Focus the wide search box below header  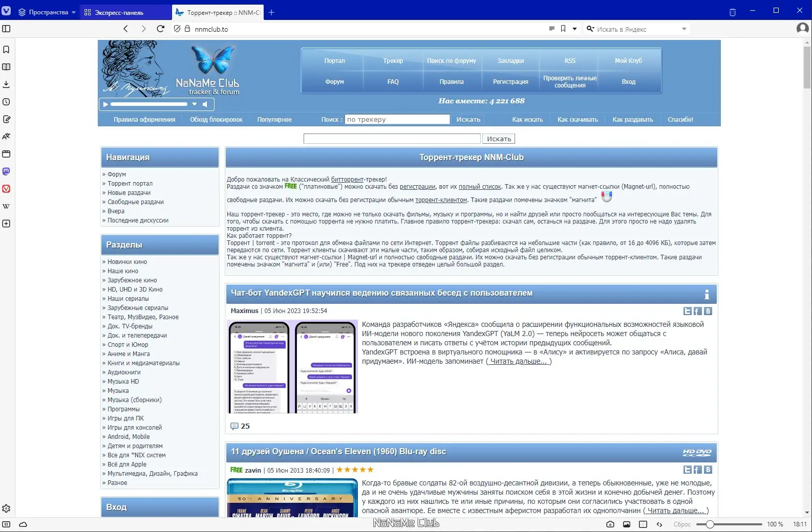[x=392, y=139]
